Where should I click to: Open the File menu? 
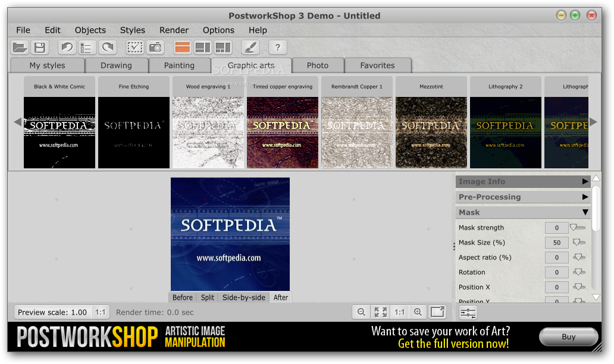(x=23, y=30)
